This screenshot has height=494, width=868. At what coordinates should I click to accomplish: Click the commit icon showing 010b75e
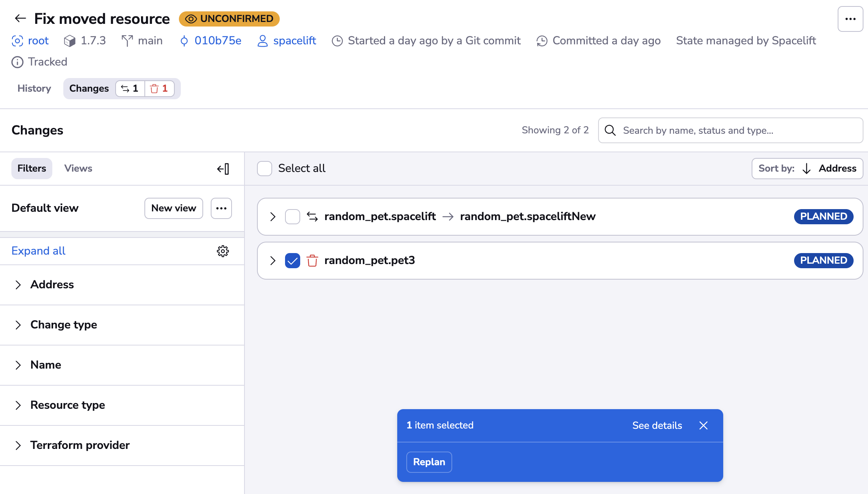184,41
